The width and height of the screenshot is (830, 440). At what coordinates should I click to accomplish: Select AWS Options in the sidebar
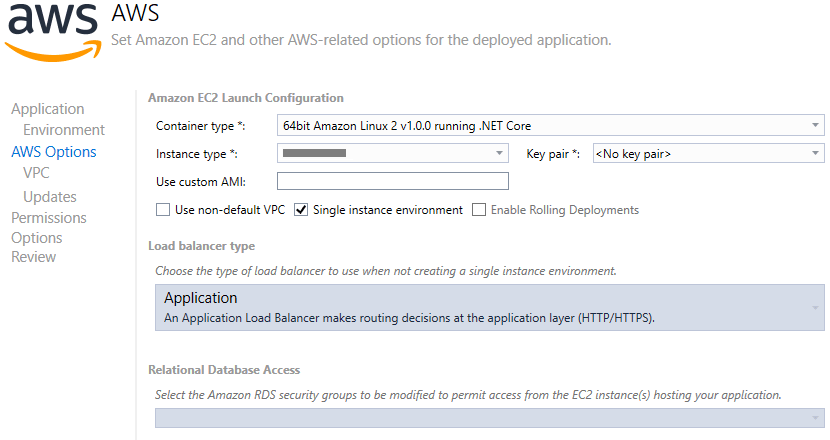pos(54,152)
